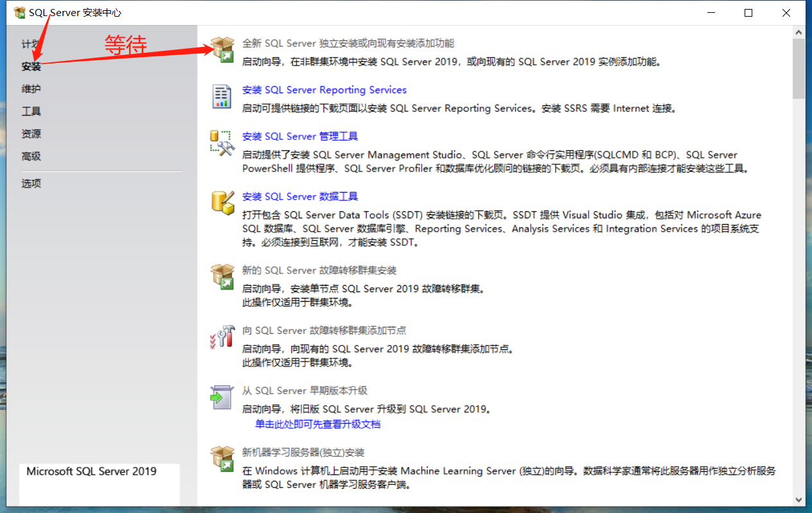This screenshot has height=513, width=812.
Task: Click 新机器学习服务器(独立)安装 title
Action: pos(303,453)
